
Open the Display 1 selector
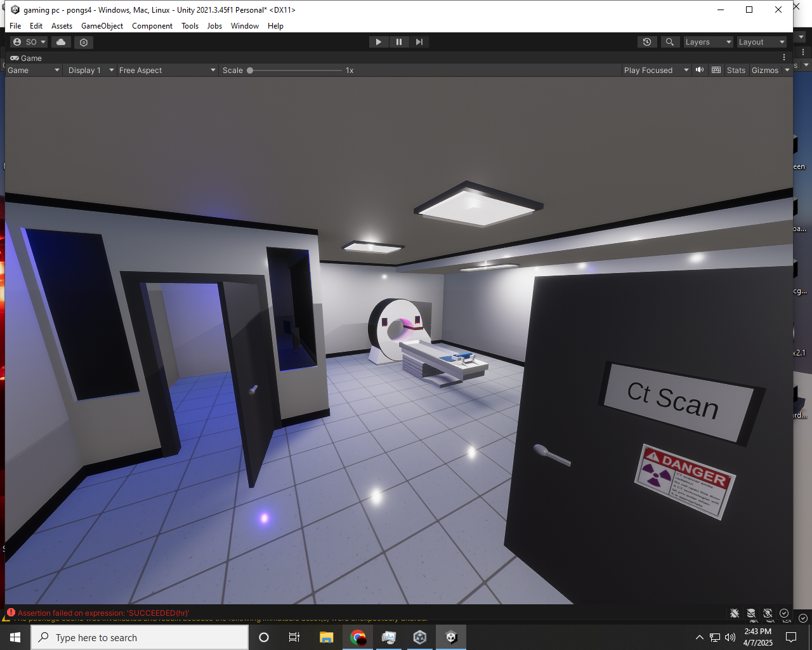(x=90, y=70)
